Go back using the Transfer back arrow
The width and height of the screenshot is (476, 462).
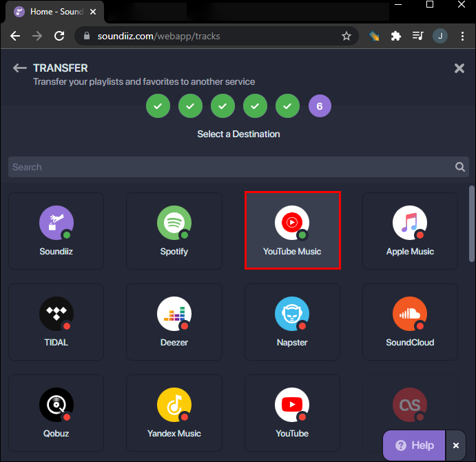point(20,68)
